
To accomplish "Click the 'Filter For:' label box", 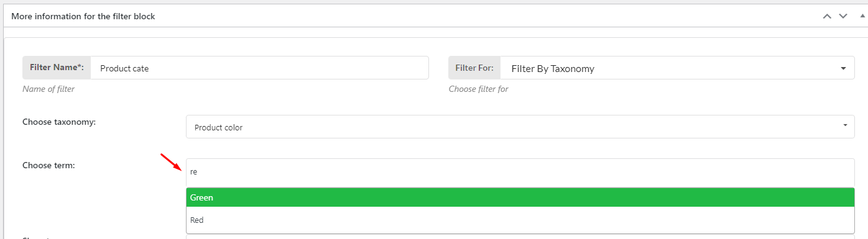I will coord(474,68).
